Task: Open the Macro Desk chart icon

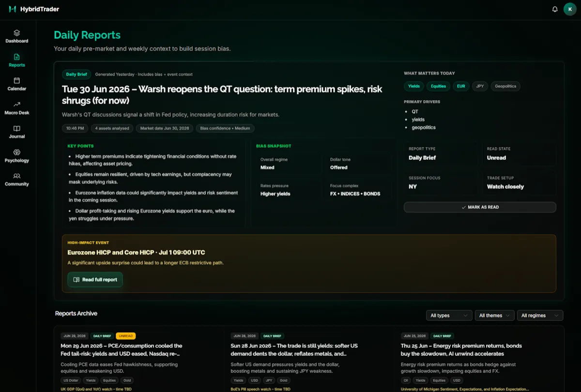Action: [x=16, y=104]
